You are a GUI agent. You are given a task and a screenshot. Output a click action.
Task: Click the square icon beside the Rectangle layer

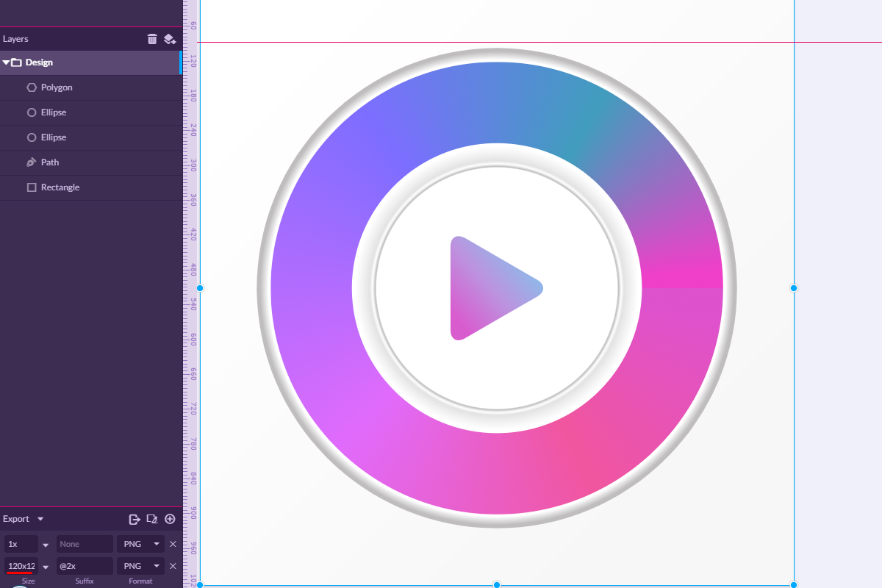click(32, 187)
